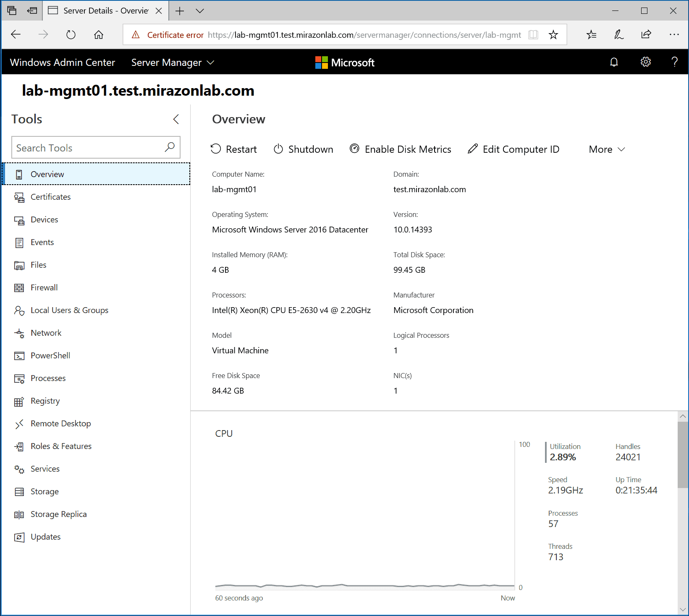The width and height of the screenshot is (689, 616).
Task: Expand the More actions menu
Action: tap(607, 149)
